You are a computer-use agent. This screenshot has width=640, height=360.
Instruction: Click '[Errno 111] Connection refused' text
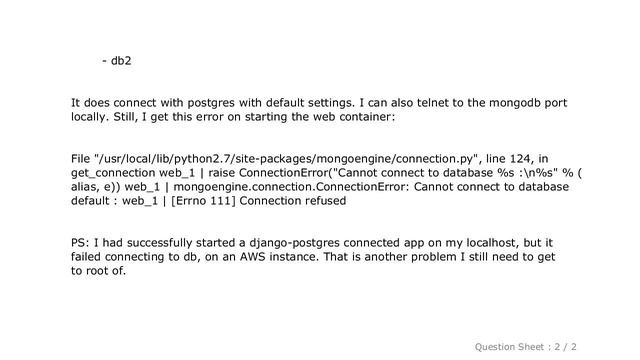click(x=258, y=201)
